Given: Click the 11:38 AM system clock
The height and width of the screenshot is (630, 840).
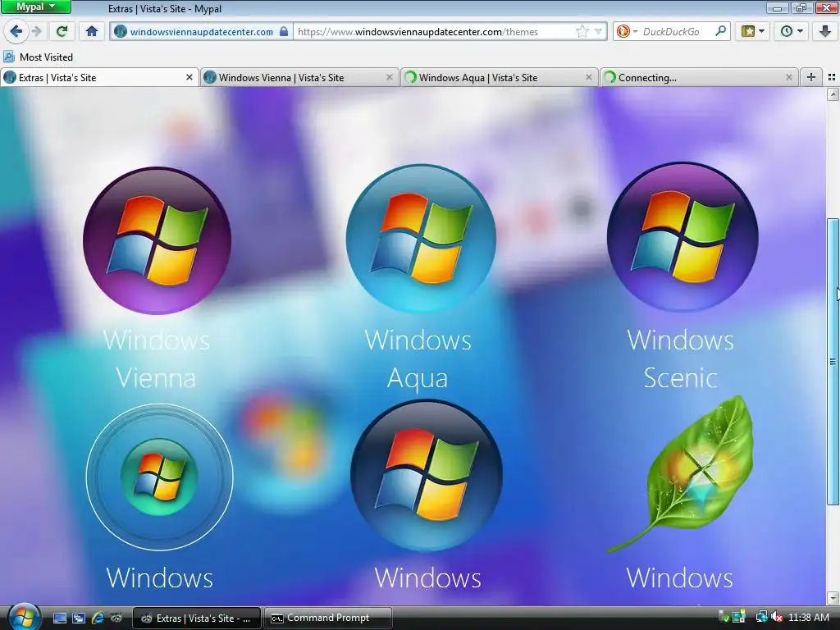Looking at the screenshot, I should click(x=808, y=618).
